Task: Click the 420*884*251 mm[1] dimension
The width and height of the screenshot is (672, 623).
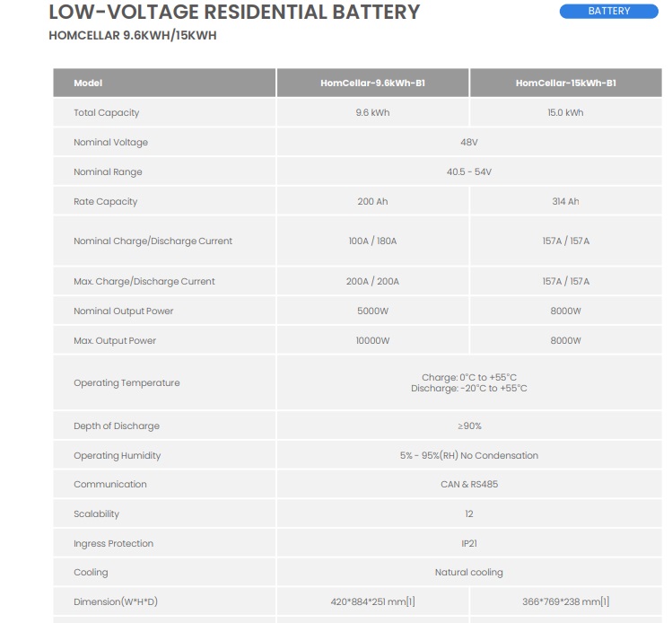Action: coord(372,601)
